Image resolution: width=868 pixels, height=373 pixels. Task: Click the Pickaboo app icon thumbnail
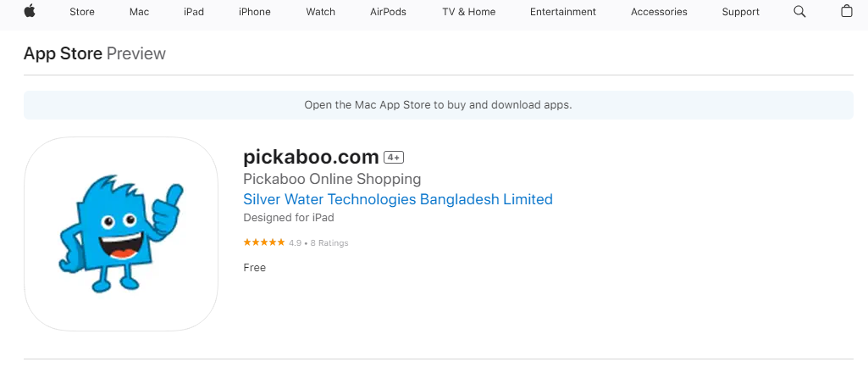(121, 233)
